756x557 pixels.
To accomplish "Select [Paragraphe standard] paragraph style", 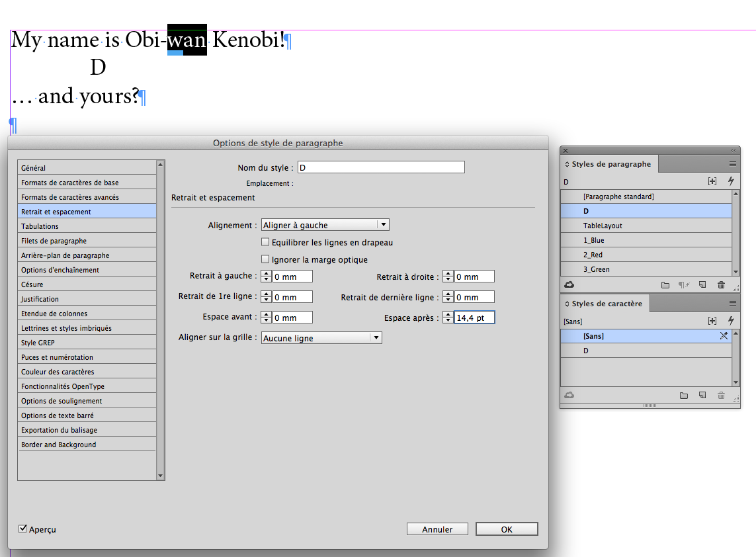I will pyautogui.click(x=646, y=196).
